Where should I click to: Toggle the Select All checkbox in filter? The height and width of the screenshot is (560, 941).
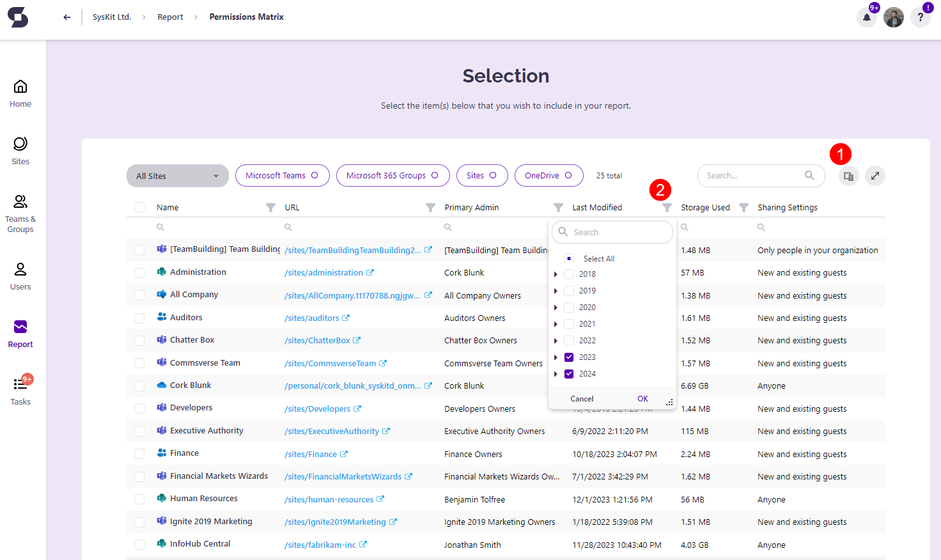pyautogui.click(x=568, y=258)
